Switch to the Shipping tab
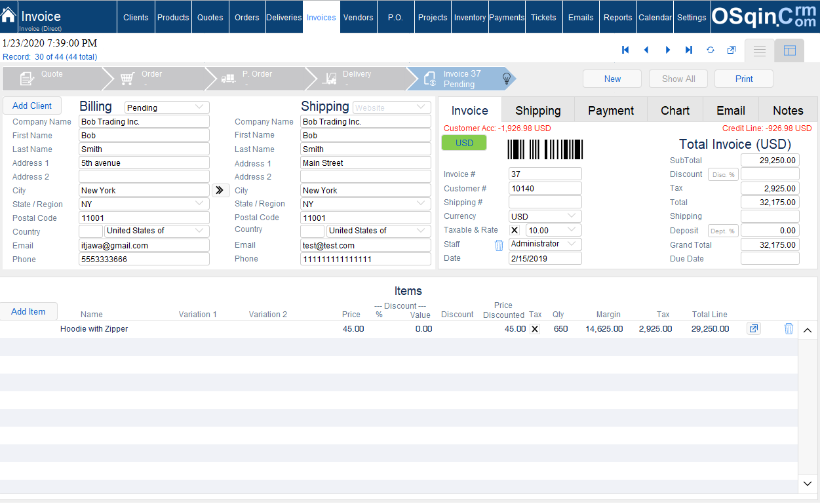 538,110
